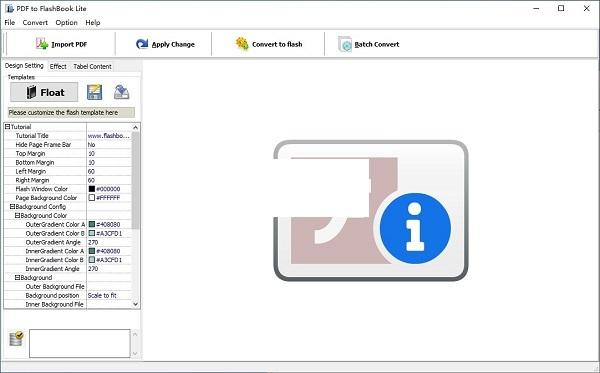Click the Top Margin value
The width and height of the screenshot is (600, 373).
(x=109, y=153)
